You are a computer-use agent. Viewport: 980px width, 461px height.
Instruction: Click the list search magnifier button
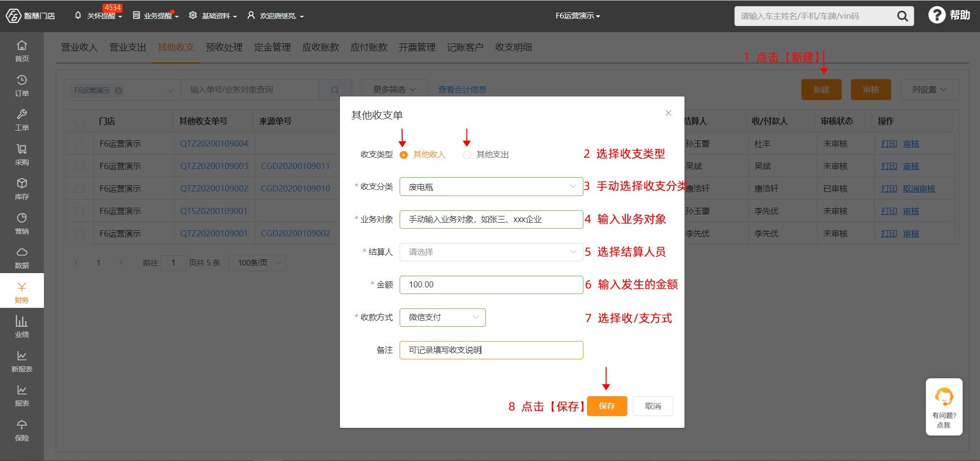coord(335,90)
